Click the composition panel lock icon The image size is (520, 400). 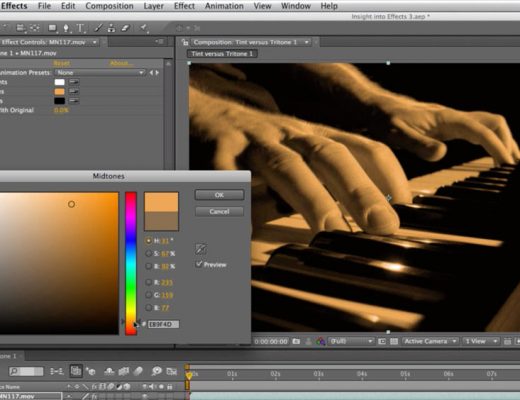(184, 42)
